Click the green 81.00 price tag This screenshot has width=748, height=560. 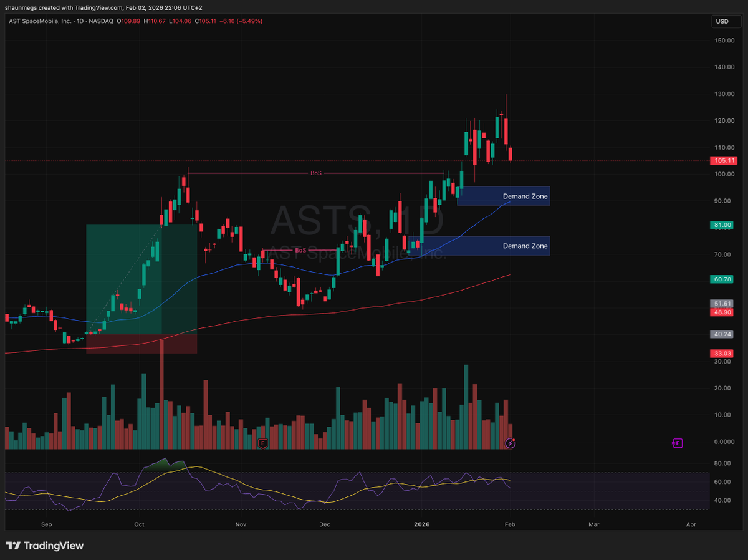[x=721, y=224]
